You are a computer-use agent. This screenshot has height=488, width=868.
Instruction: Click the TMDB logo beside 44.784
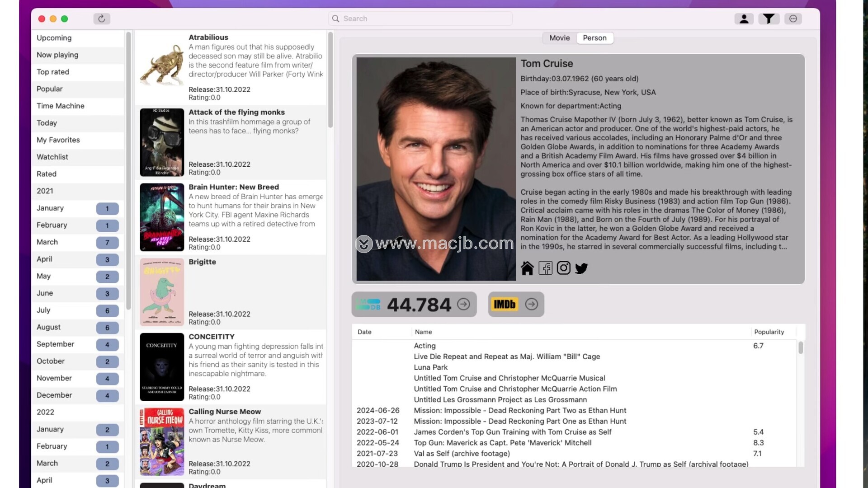click(x=368, y=305)
